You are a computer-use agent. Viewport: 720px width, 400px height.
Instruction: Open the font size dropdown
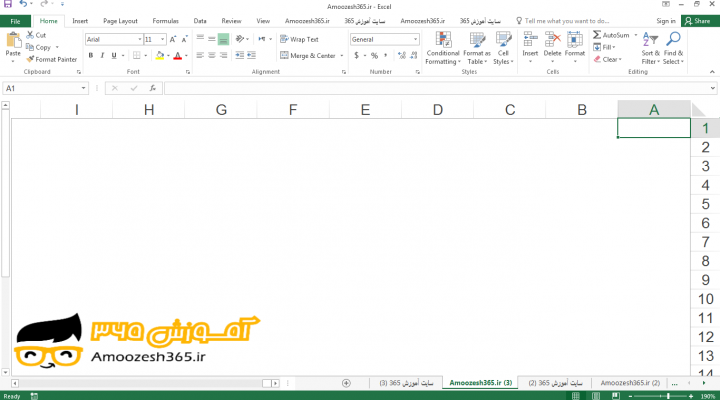[x=162, y=39]
